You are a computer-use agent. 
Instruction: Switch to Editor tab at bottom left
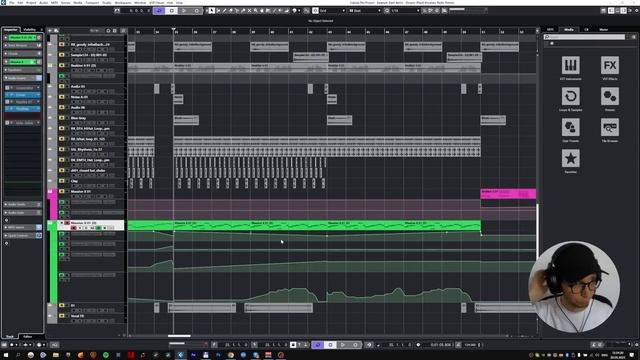(x=27, y=336)
